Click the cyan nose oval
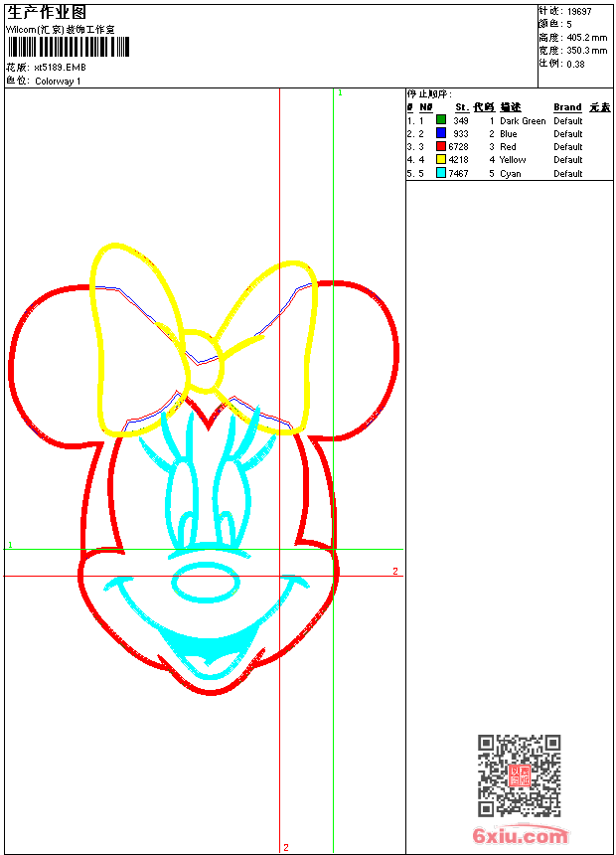Screen dimensions: 616x855 (x=207, y=584)
